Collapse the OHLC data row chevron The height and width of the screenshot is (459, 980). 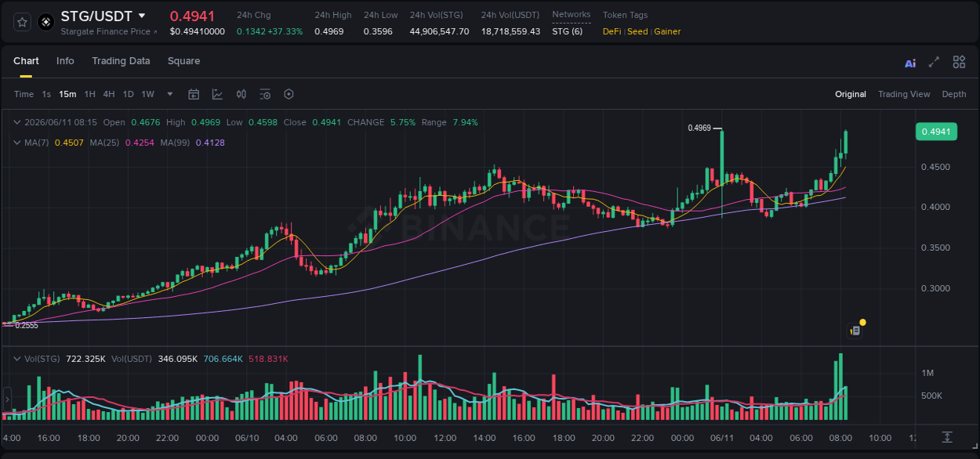click(17, 122)
